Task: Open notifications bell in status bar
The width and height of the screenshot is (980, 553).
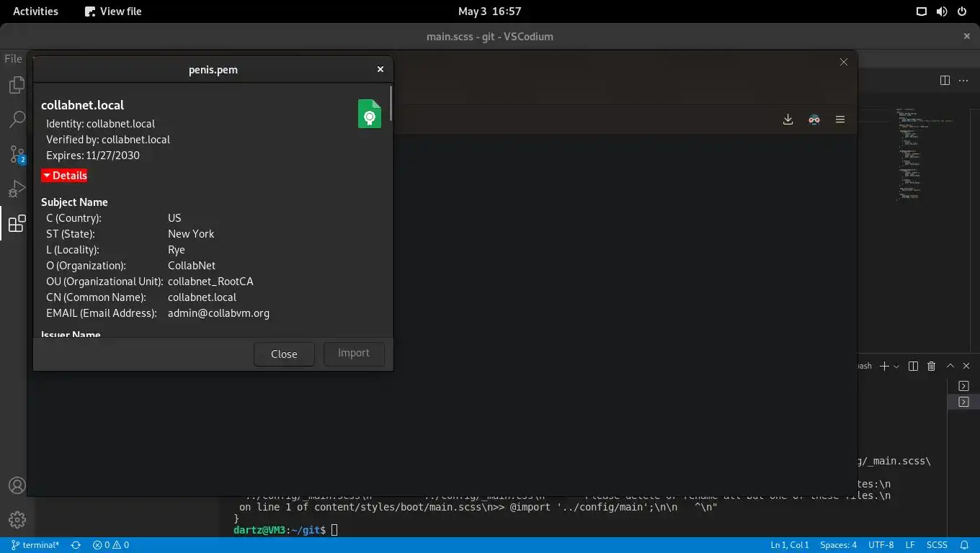Action: click(964, 545)
